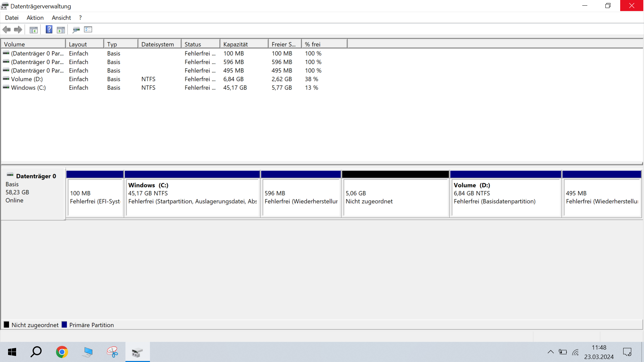Select Volume (D:) row in volume list

(x=27, y=79)
